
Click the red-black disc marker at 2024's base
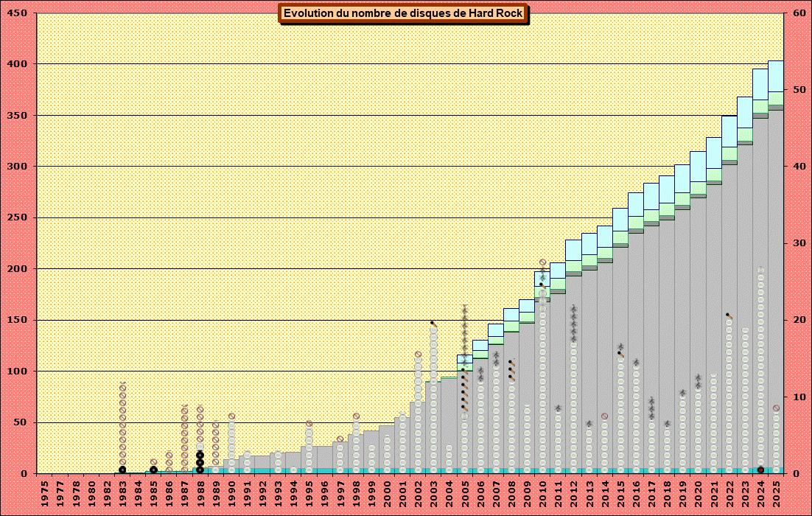760,470
